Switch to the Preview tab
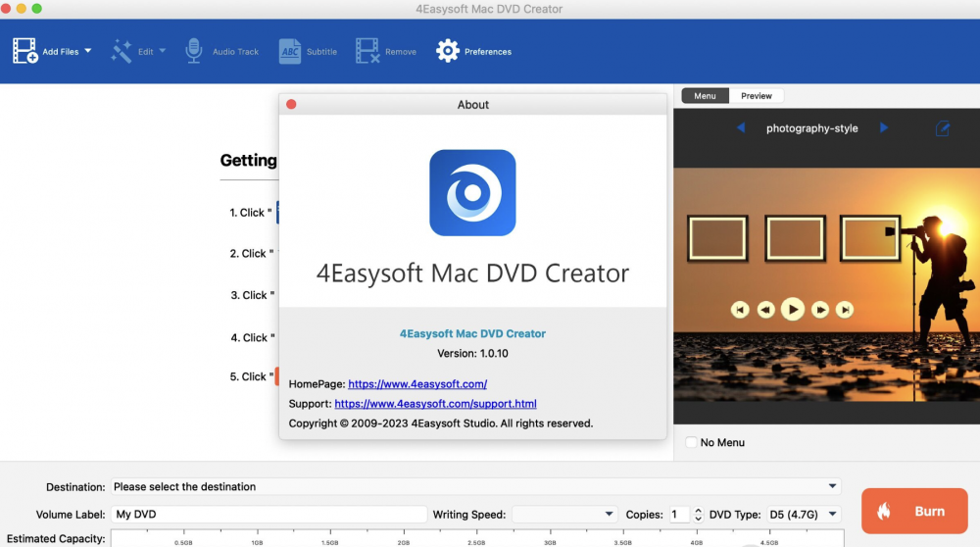 [757, 96]
